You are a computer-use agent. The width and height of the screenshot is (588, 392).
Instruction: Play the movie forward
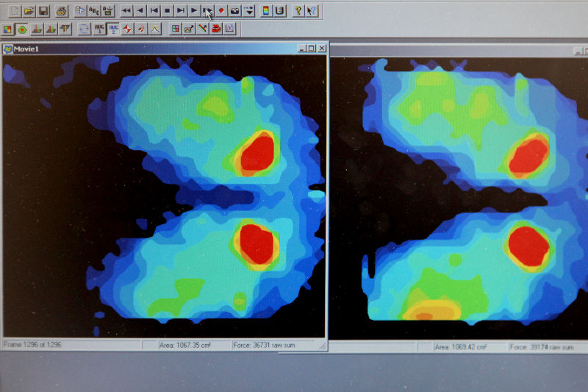point(194,11)
